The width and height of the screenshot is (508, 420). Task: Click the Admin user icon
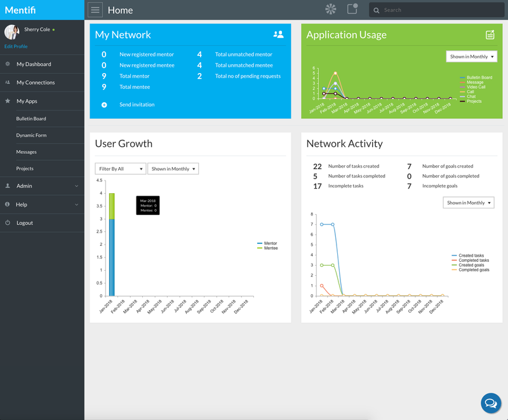[x=8, y=186]
